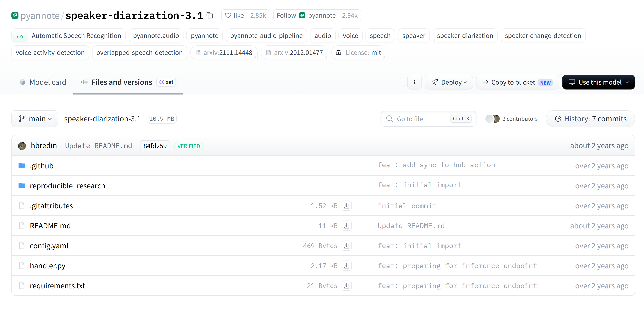Screen dimensions: 644x319
Task: Download the .gitattributes file
Action: click(346, 206)
